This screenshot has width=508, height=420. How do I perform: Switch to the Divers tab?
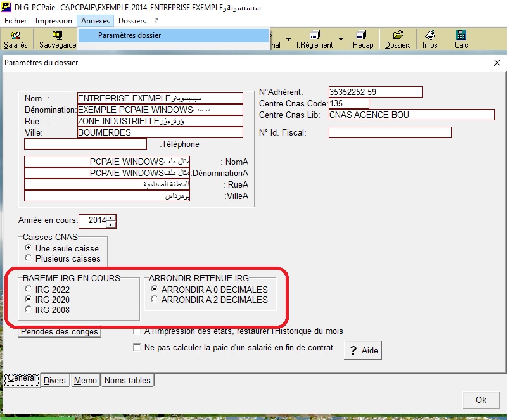pos(54,381)
